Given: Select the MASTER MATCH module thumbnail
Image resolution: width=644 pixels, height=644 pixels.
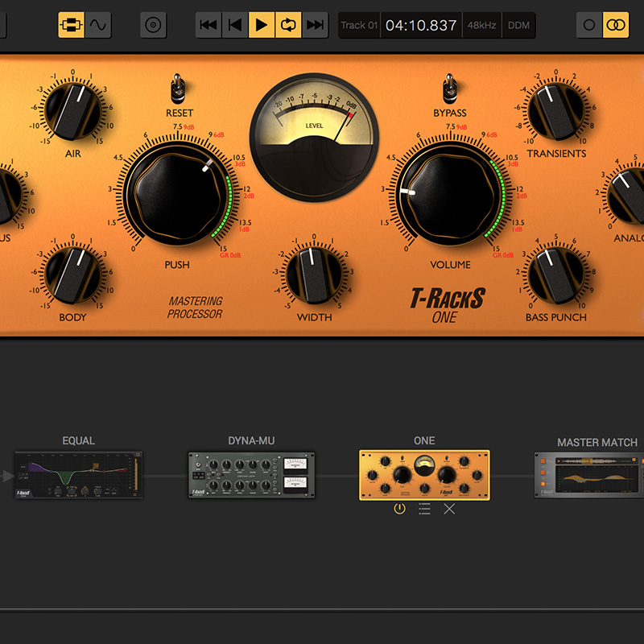Looking at the screenshot, I should click(x=589, y=475).
